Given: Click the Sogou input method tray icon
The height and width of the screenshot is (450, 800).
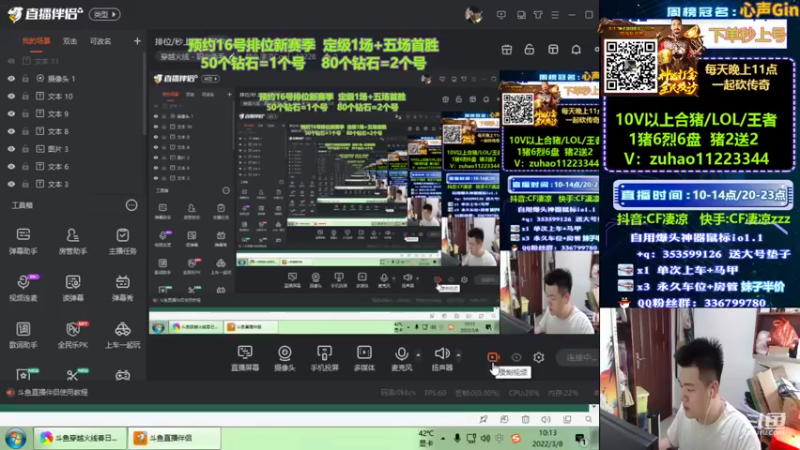Looking at the screenshot, I should (x=516, y=438).
